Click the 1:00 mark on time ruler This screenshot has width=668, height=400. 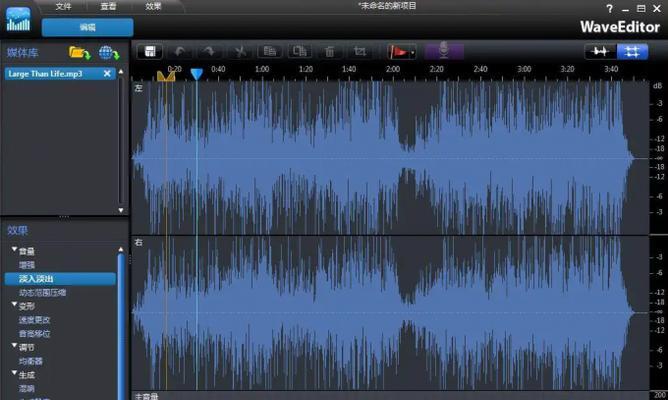pyautogui.click(x=262, y=69)
